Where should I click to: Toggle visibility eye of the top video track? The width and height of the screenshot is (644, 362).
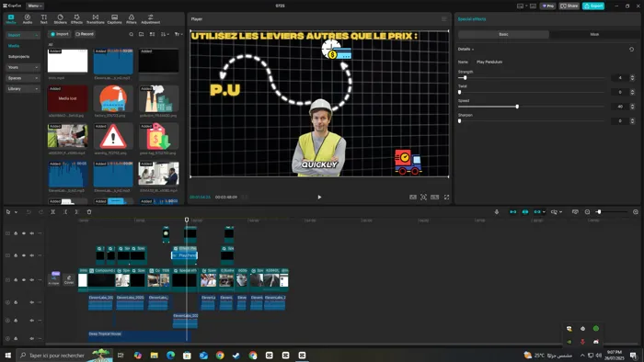24,233
